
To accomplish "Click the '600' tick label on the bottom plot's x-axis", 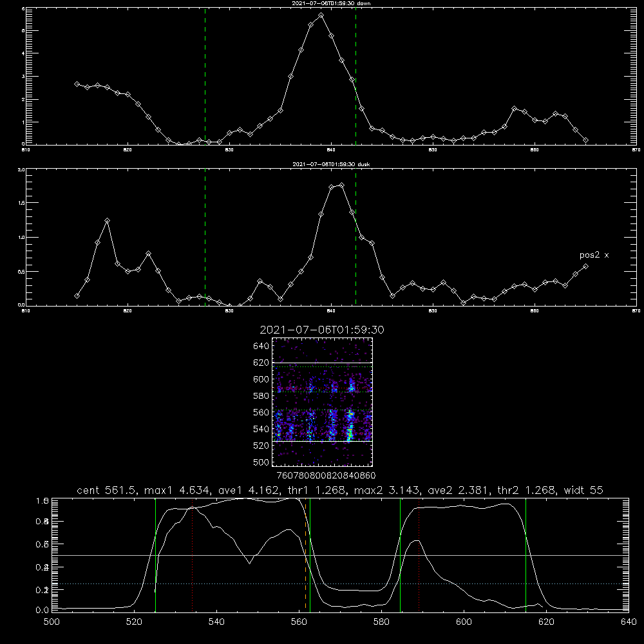I will [464, 622].
